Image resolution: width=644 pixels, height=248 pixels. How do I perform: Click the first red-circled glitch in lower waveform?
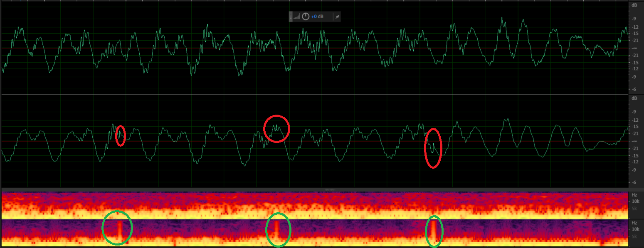point(120,135)
